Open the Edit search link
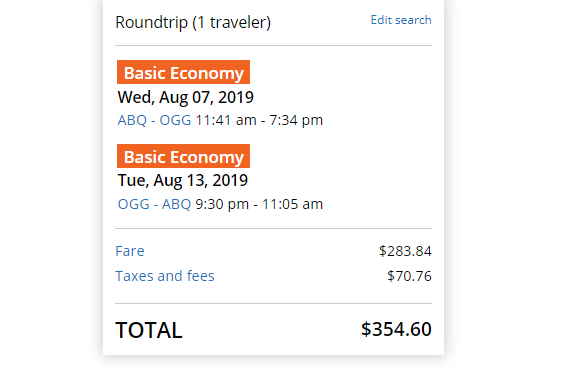The image size is (565, 371). click(401, 20)
